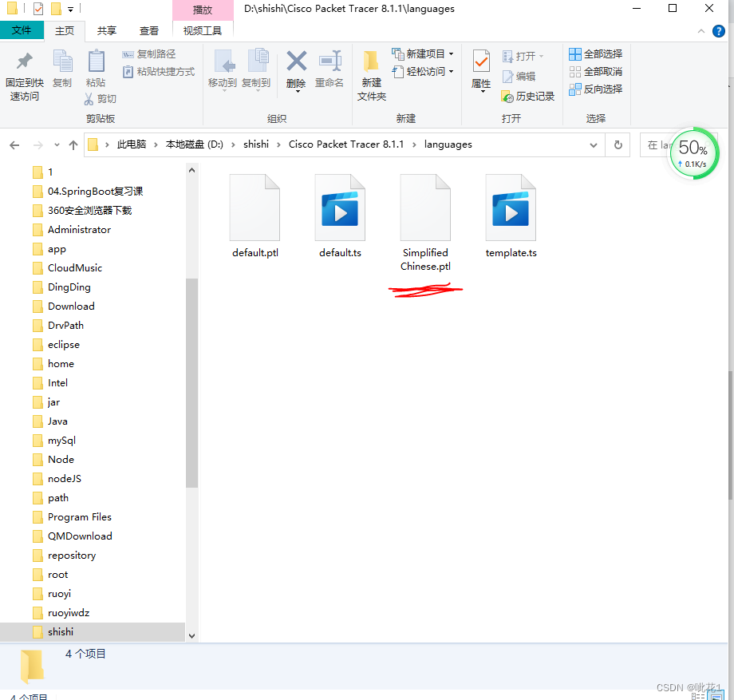
Task: Select the repository folder in tree
Action: click(x=72, y=556)
